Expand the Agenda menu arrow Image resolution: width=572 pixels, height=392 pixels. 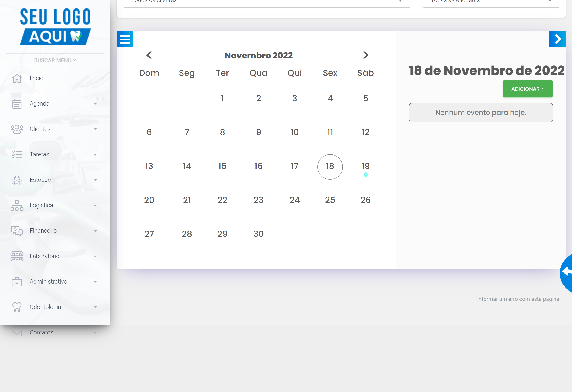coord(95,104)
